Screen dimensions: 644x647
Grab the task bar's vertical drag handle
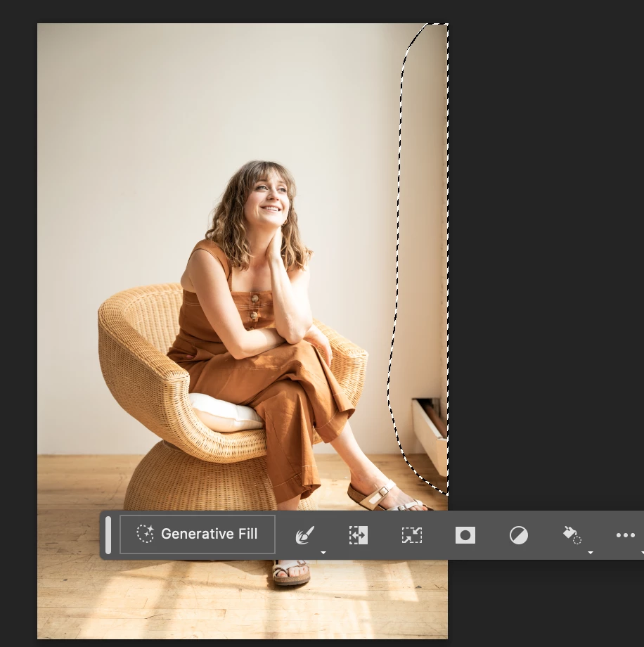point(108,534)
